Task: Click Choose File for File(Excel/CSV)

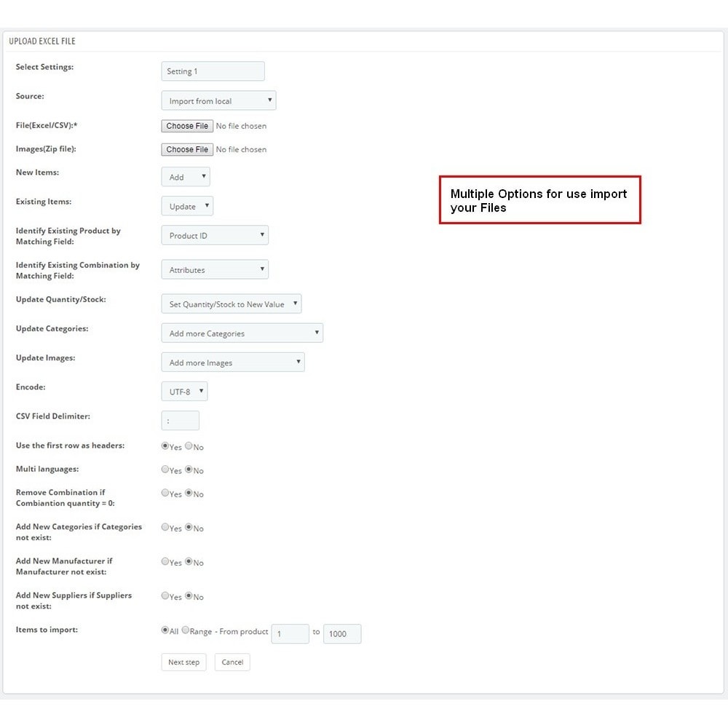Action: click(187, 126)
